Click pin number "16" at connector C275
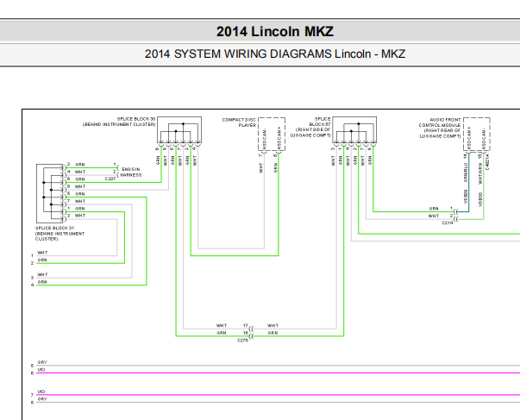This screenshot has height=420, width=520. [246, 333]
